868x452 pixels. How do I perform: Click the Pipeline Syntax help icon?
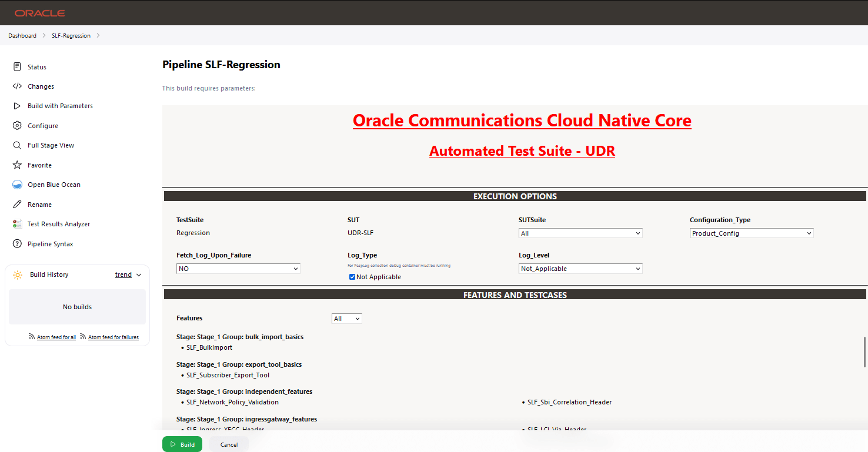tap(17, 244)
